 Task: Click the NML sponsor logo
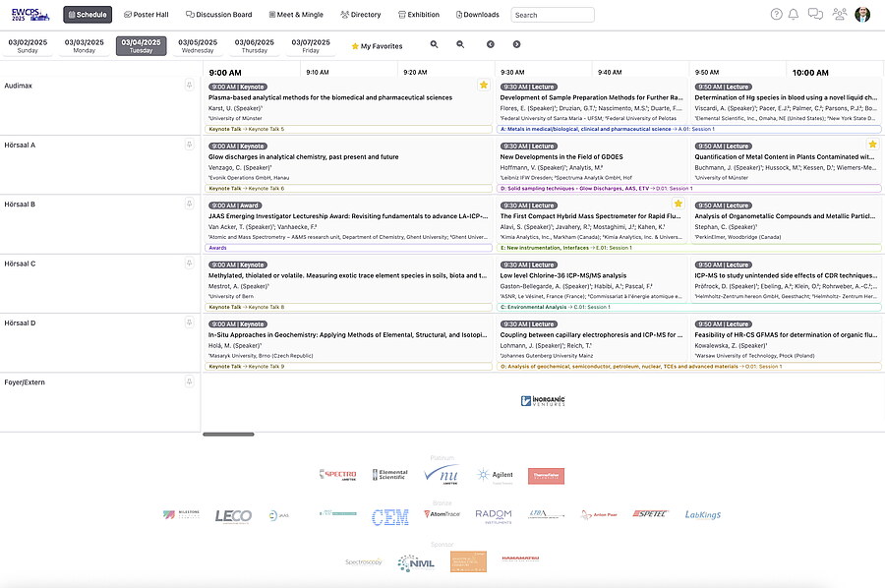pyautogui.click(x=416, y=562)
